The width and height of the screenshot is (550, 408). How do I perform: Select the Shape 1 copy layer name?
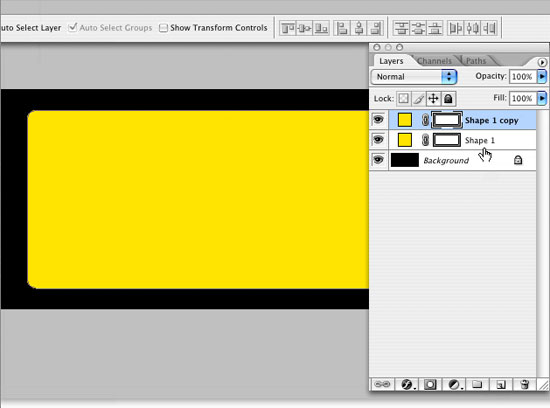[492, 121]
